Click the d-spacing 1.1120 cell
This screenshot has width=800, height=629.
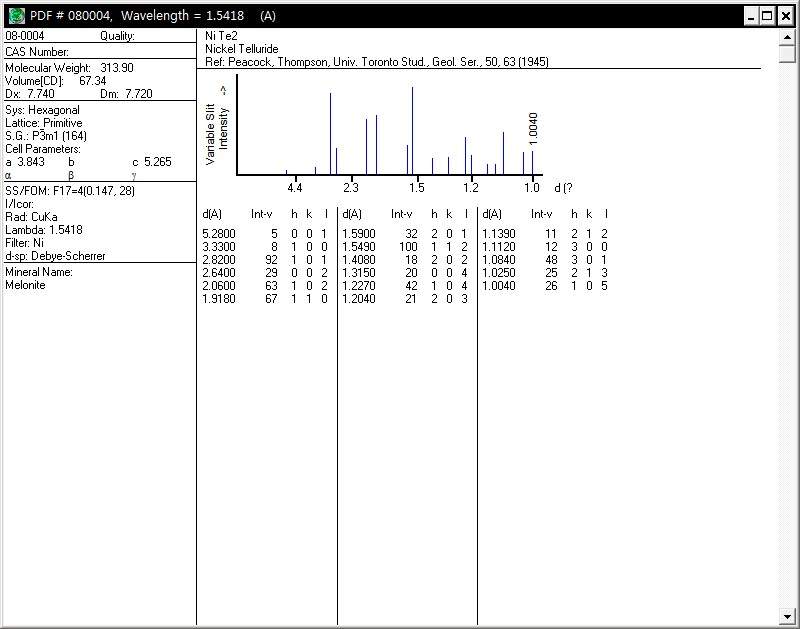tap(499, 247)
